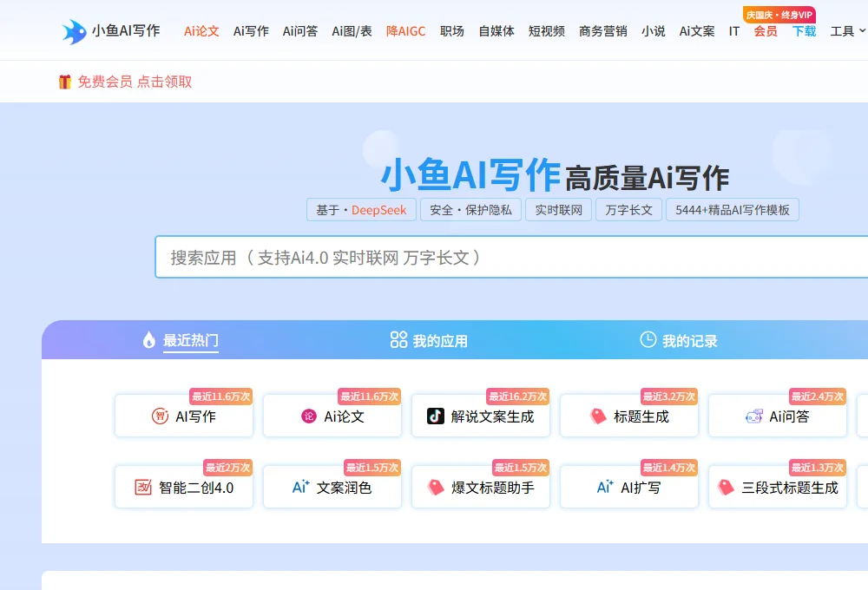Select 降AIGC in the navigation bar
868x590 pixels.
pyautogui.click(x=405, y=31)
